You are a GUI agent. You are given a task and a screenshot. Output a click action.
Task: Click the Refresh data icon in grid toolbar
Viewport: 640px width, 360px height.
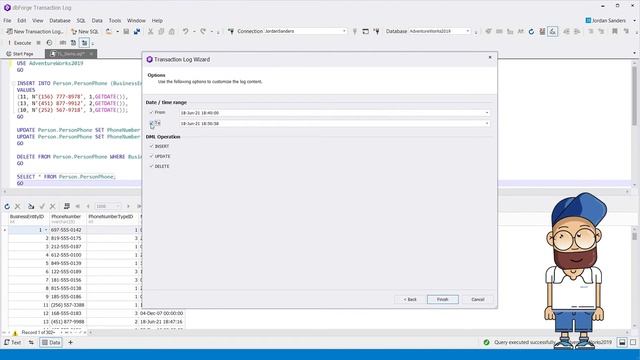pos(7,207)
